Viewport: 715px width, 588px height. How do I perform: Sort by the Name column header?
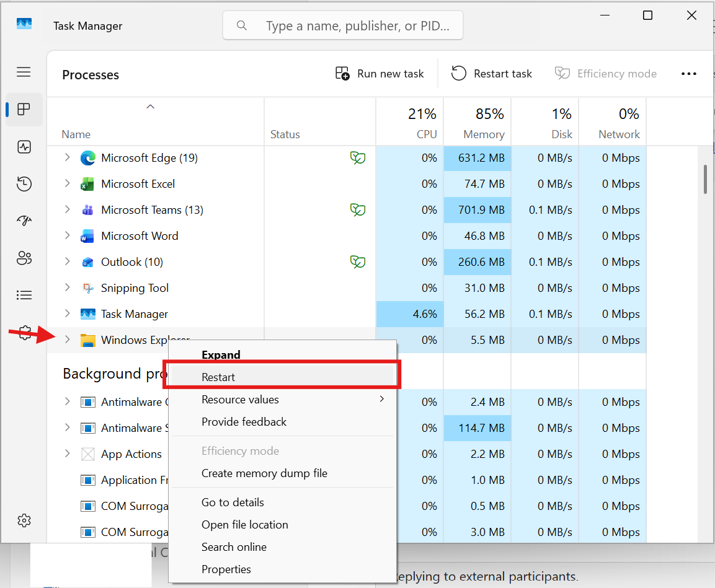pos(155,121)
